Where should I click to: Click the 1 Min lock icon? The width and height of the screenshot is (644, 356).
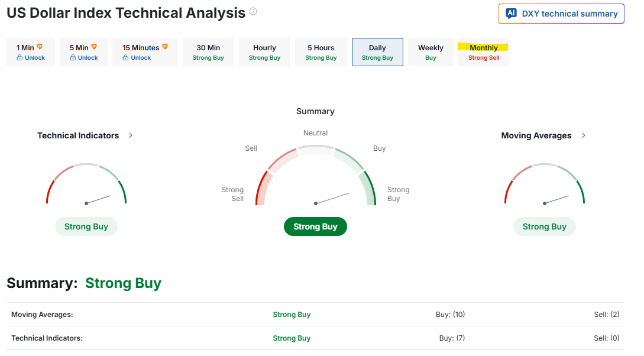20,58
